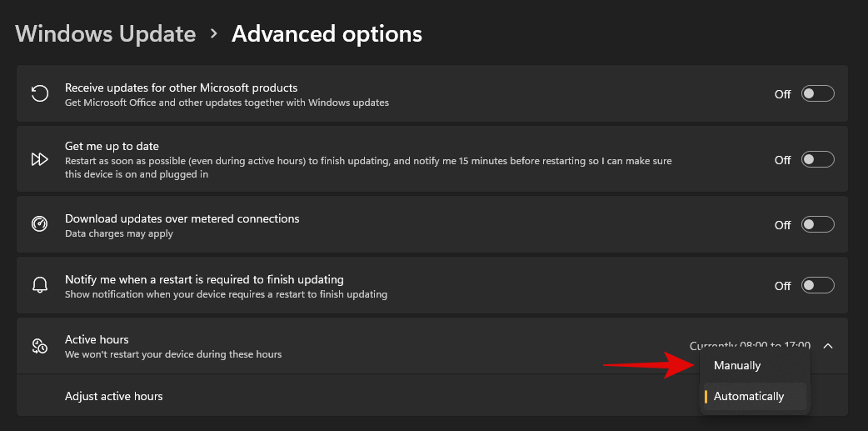Go back to Windows Update breadcrumb
The width and height of the screenshot is (868, 431).
[x=106, y=34]
